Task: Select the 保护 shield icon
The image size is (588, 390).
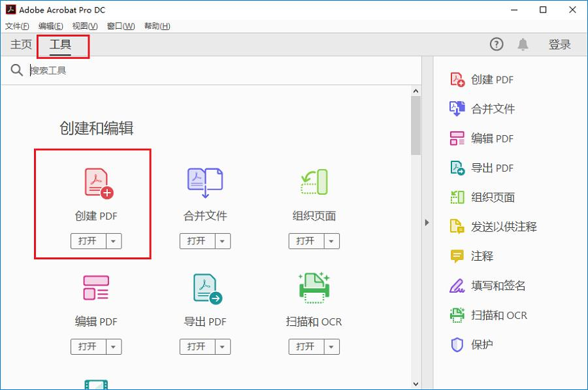Action: pyautogui.click(x=458, y=344)
